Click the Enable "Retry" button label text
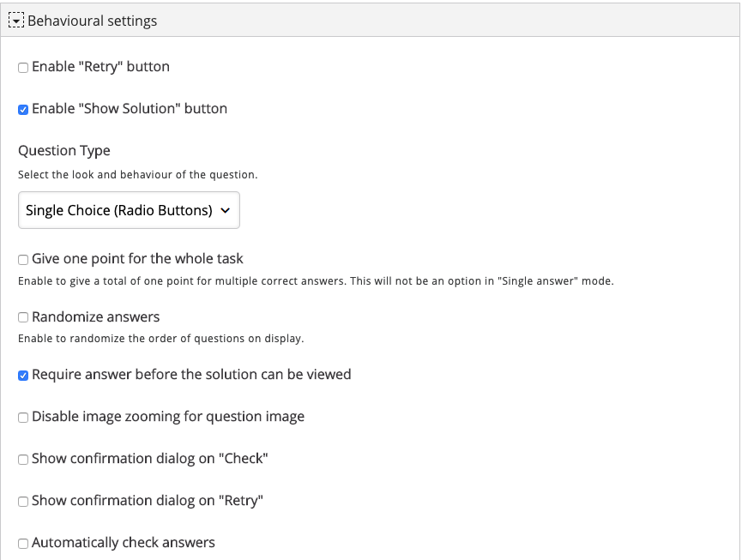 point(100,66)
